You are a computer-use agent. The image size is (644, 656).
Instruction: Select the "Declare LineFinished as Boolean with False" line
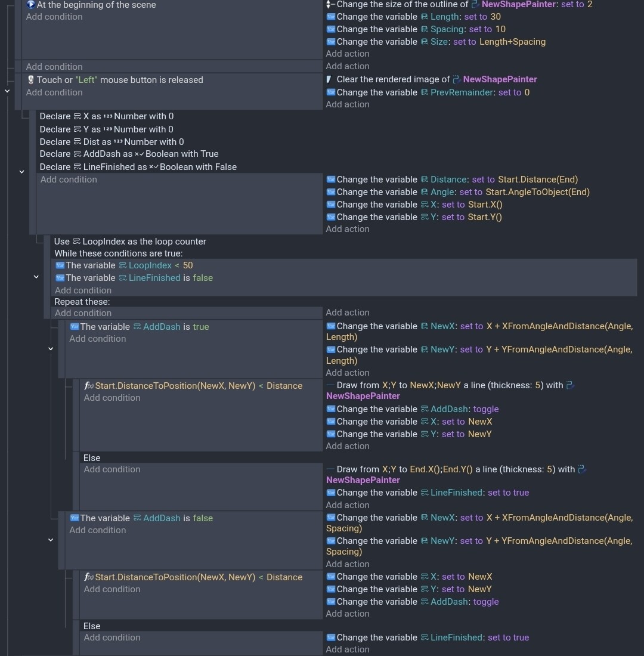pos(138,167)
